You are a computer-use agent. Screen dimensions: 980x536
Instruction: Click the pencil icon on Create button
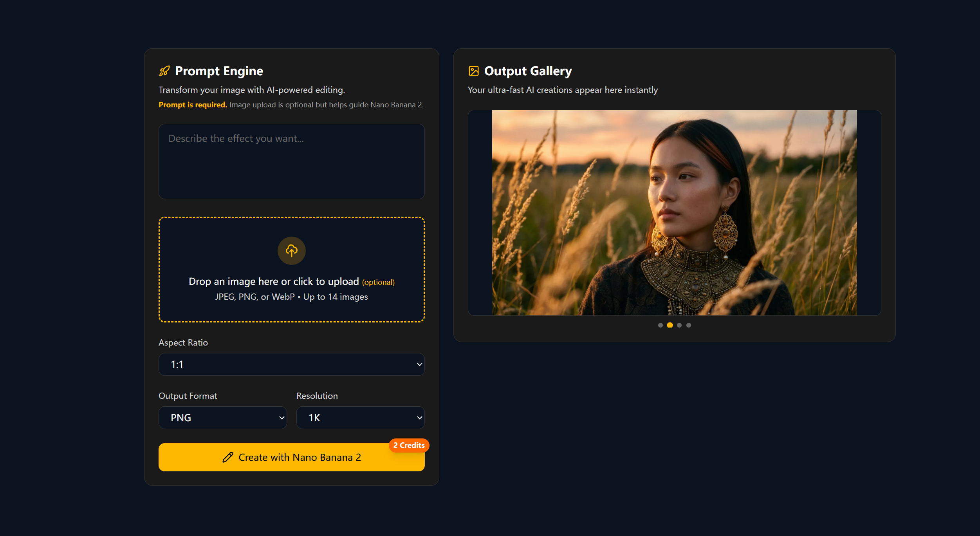pyautogui.click(x=228, y=457)
